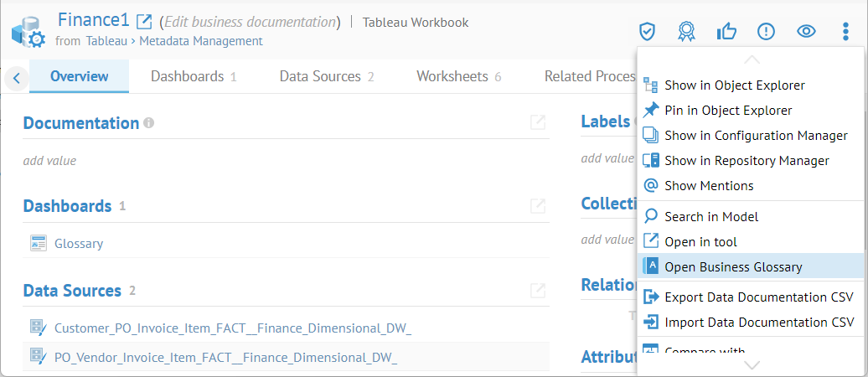Click the endorse ribbon award icon
Screen dimensions: 868x377
tap(686, 32)
